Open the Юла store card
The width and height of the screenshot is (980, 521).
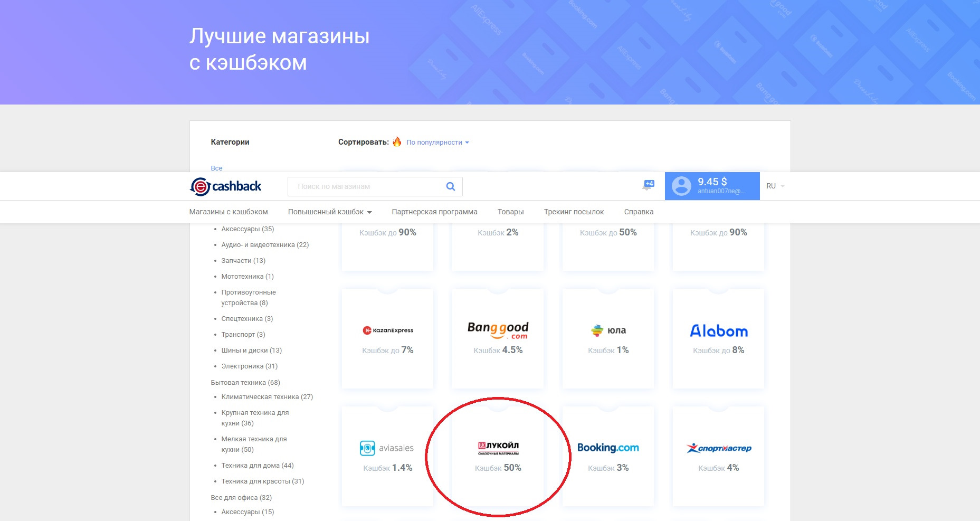tap(608, 338)
